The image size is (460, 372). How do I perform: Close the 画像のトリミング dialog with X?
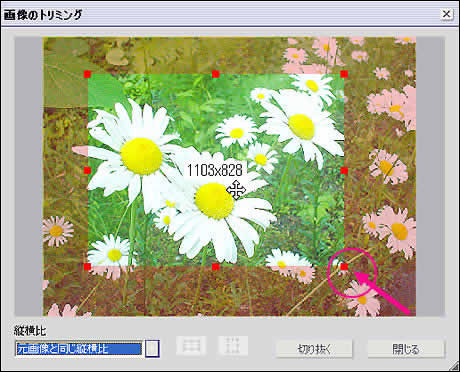pos(446,14)
